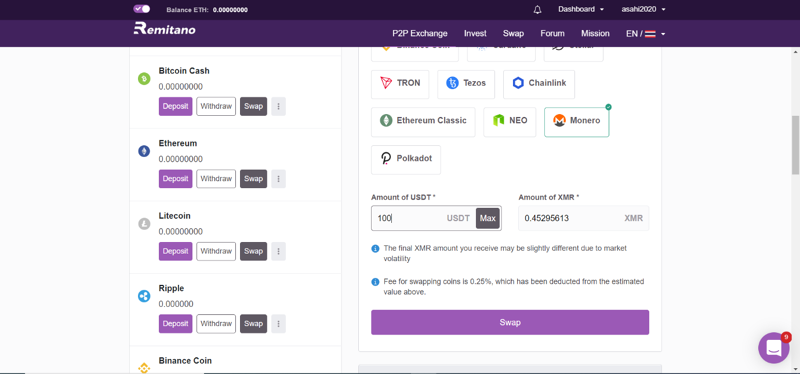Viewport: 800px width, 374px height.
Task: Select Ethereum Classic as swap coin
Action: click(x=423, y=121)
